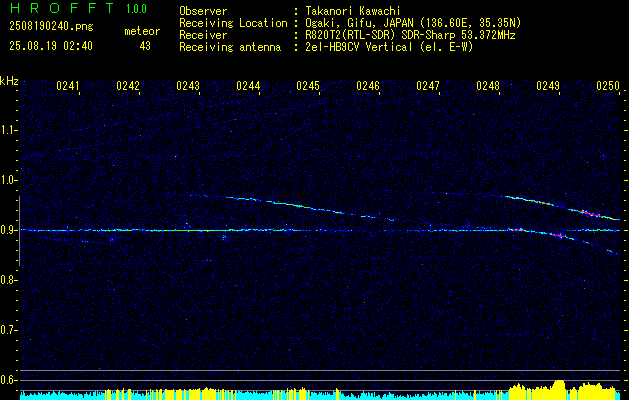Click the Receiving Location field label
Screen dimensions: 629x400
pyautogui.click(x=233, y=23)
